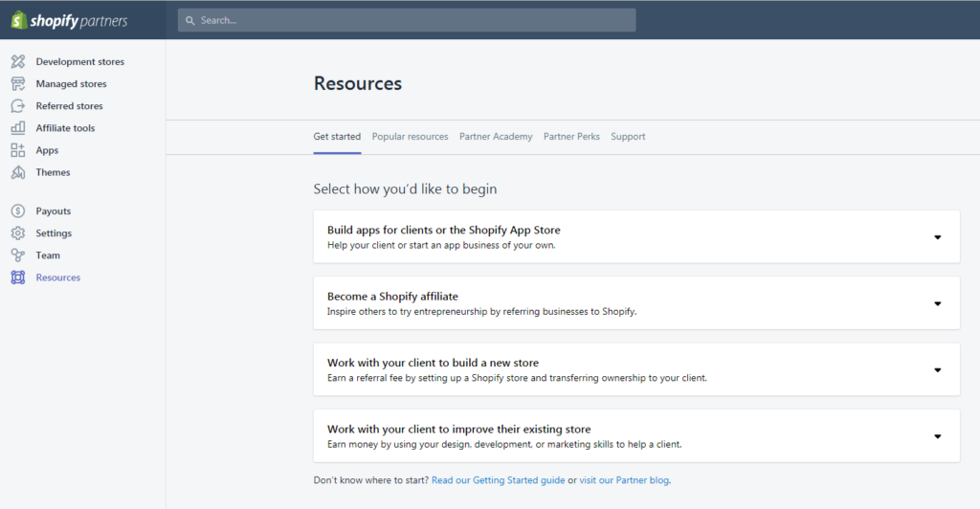Click 'Earn a referral fee' description text
Screen dimensions: 980x509
517,378
